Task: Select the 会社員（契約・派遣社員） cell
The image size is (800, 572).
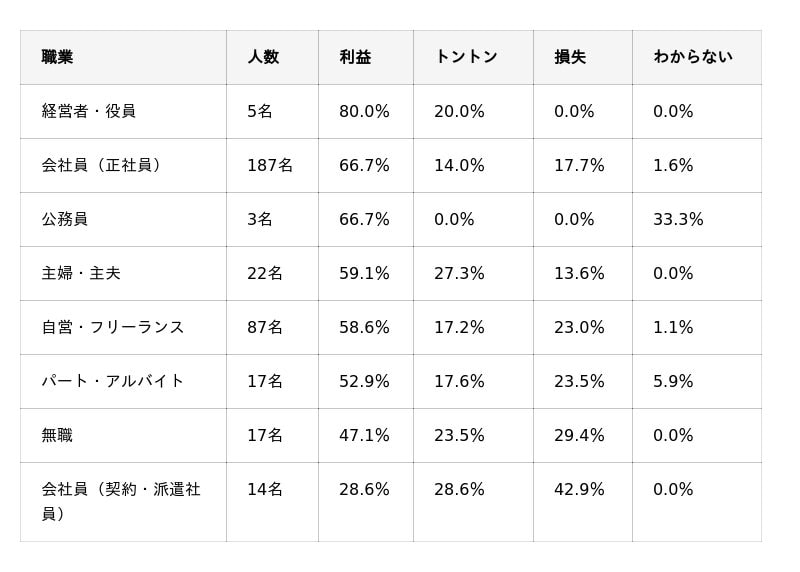Action: click(x=120, y=501)
